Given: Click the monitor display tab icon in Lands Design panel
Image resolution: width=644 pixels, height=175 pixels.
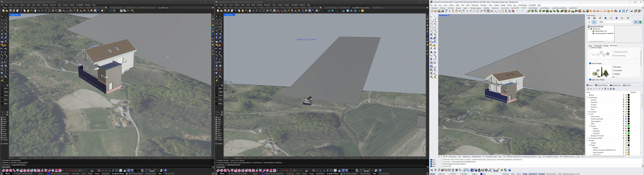Looking at the screenshot, I should tap(594, 18).
